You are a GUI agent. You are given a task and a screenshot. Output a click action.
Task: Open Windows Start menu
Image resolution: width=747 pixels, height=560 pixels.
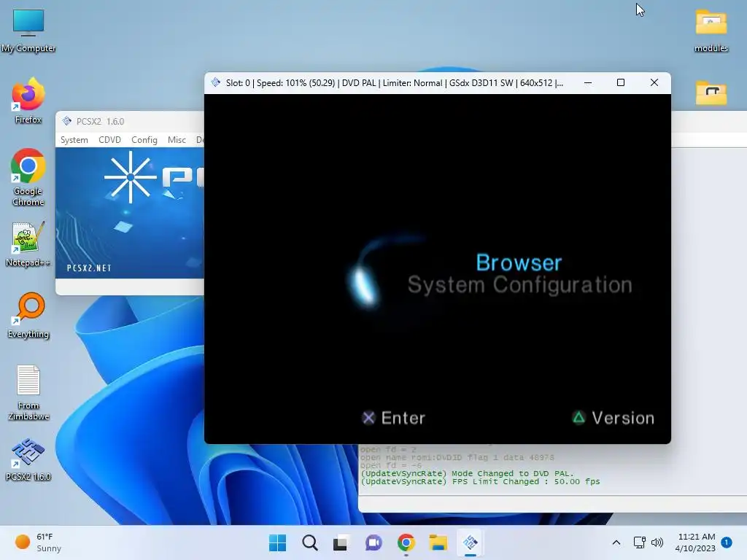click(278, 542)
